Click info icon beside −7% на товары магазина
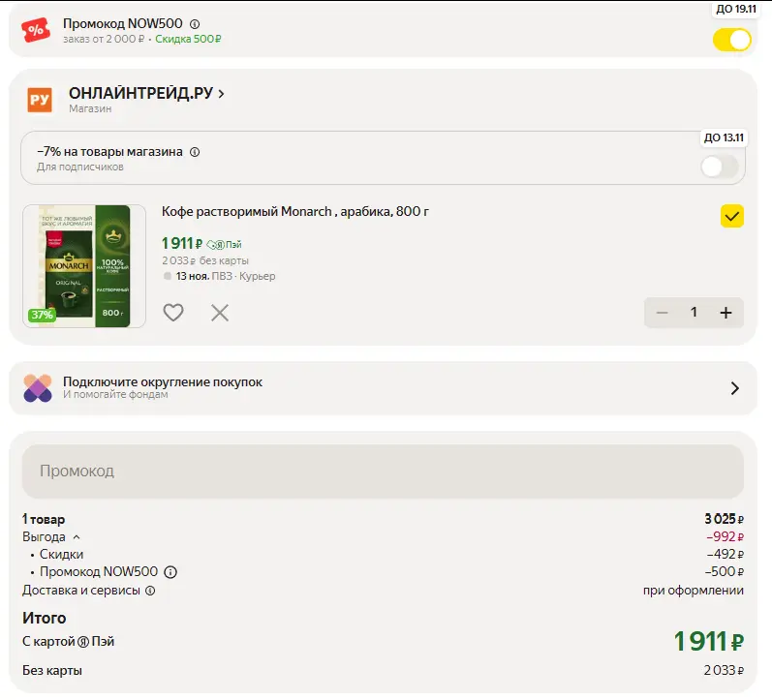Screen dimensions: 772x700 195,152
